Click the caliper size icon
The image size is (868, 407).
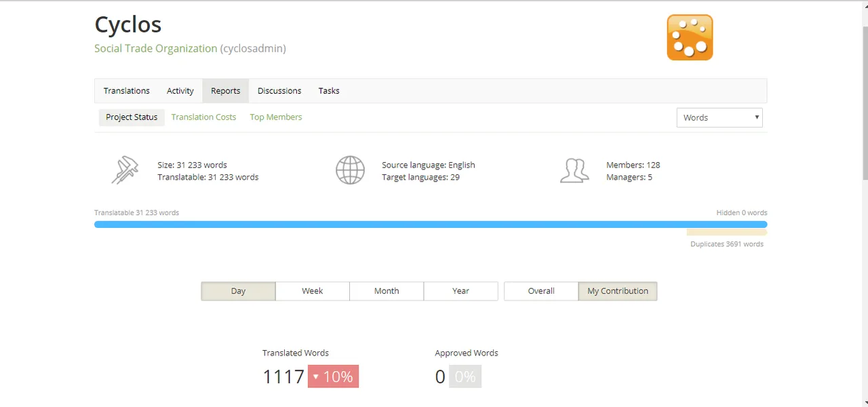[x=125, y=170]
